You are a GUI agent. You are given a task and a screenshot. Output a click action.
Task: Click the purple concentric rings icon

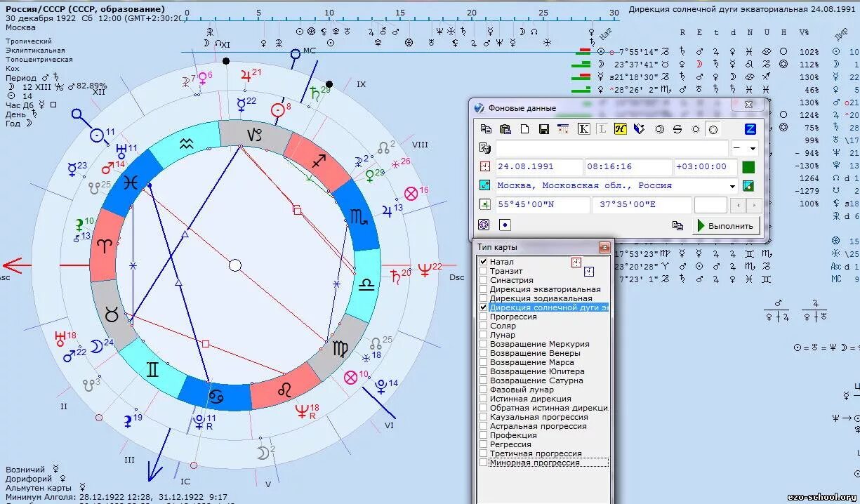tap(484, 225)
